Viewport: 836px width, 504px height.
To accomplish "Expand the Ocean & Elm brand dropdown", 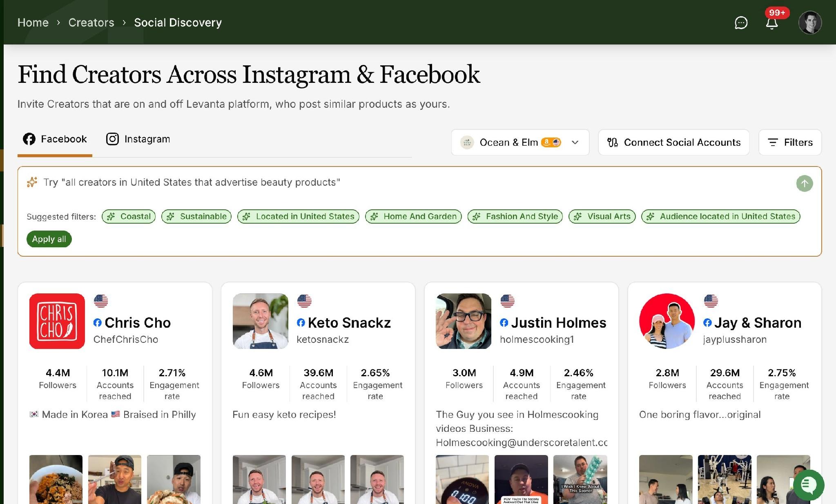I will [x=520, y=142].
